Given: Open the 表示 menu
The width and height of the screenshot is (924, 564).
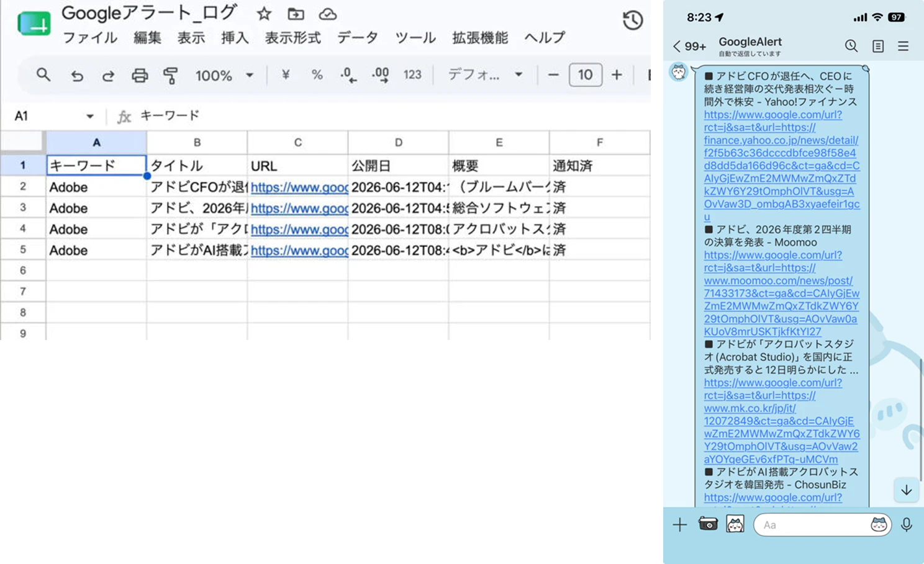Looking at the screenshot, I should pos(191,38).
